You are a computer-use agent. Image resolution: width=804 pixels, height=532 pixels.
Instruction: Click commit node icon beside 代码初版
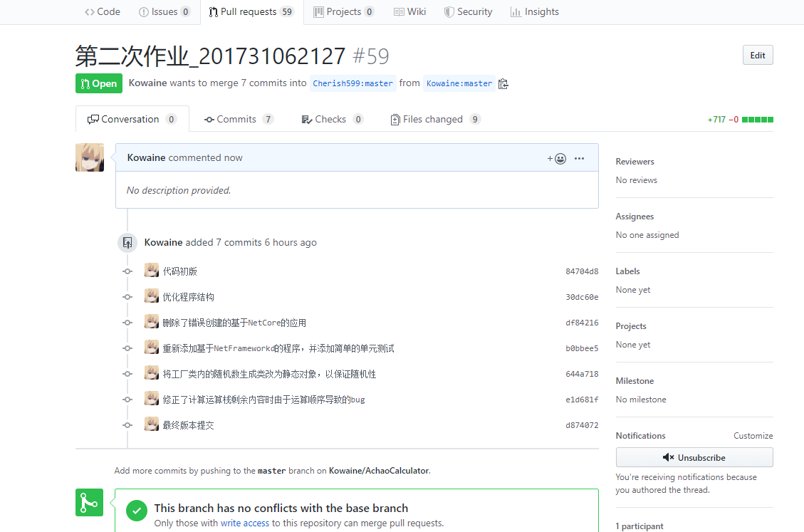tap(127, 271)
